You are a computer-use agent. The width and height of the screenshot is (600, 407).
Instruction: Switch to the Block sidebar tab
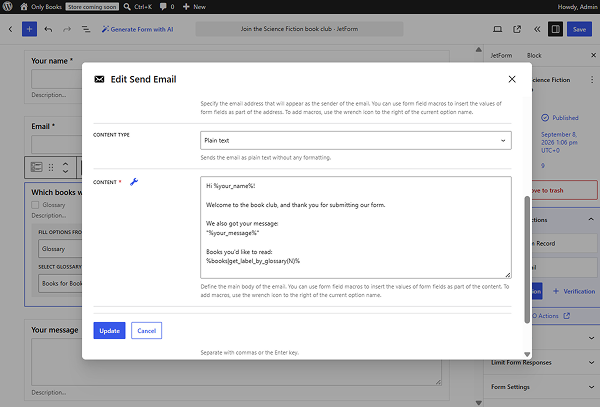(534, 55)
